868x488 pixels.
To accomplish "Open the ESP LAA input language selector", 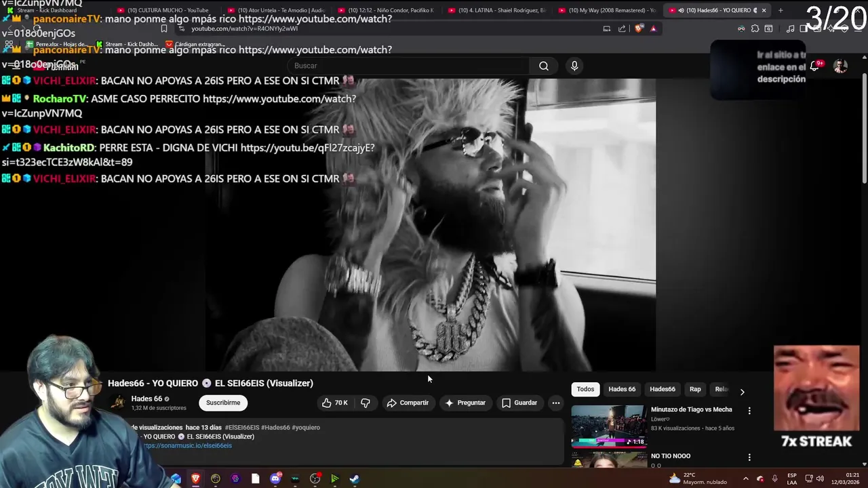I will pyautogui.click(x=792, y=479).
